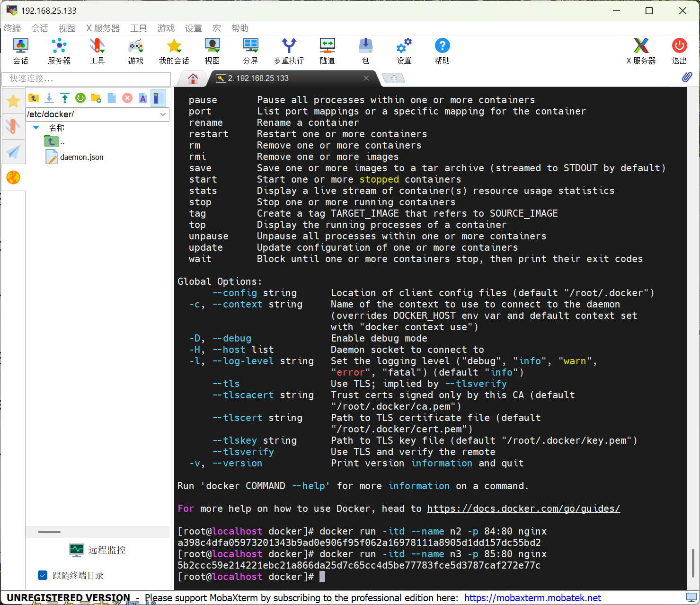Open the 工具 (Tools) toolbar icon
Viewport: 700px width, 605px height.
pyautogui.click(x=97, y=51)
